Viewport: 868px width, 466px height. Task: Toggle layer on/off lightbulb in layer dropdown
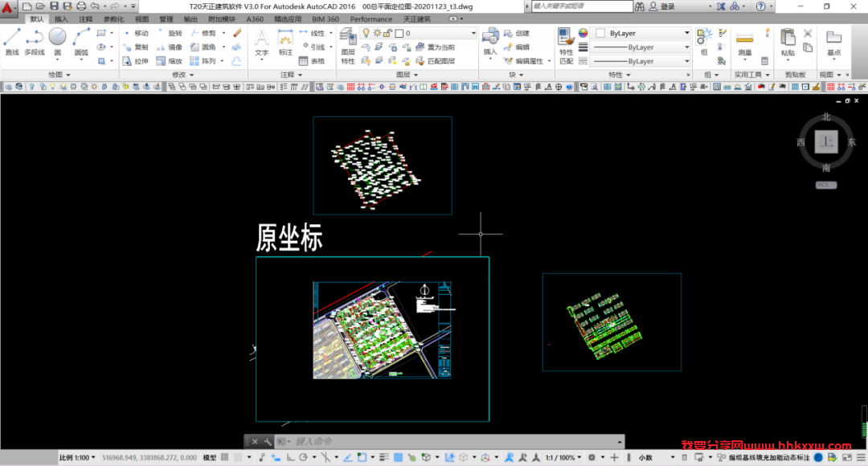(x=366, y=33)
